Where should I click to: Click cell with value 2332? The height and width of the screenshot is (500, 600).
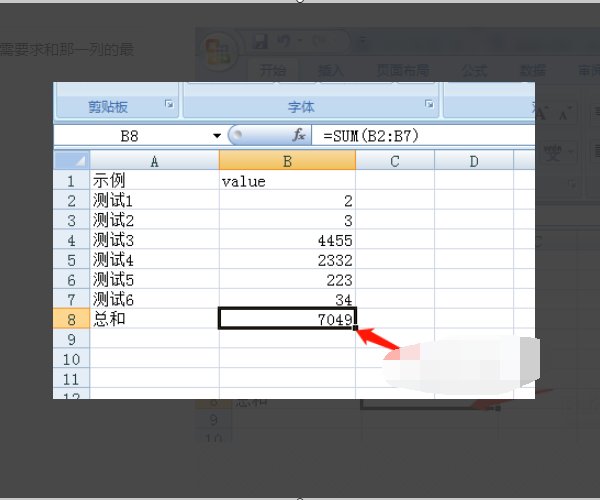[x=287, y=260]
